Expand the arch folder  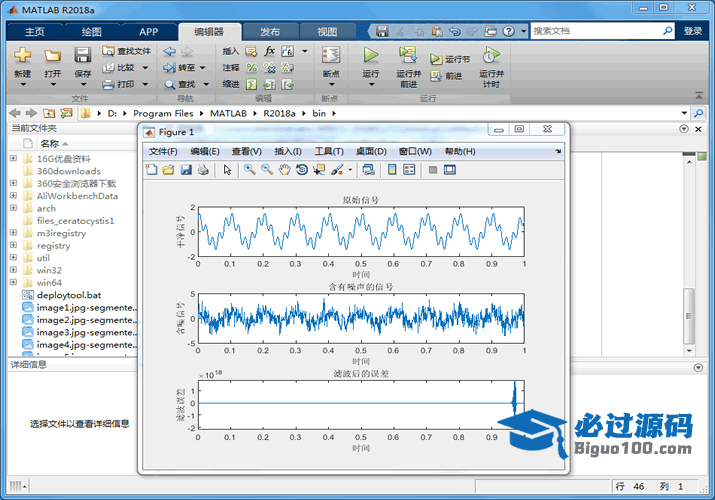click(13, 207)
